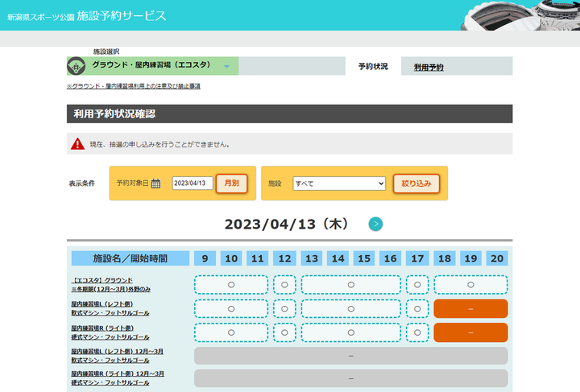Switch to the 予約状況 tab
Screen dimensions: 580x392
(373, 67)
